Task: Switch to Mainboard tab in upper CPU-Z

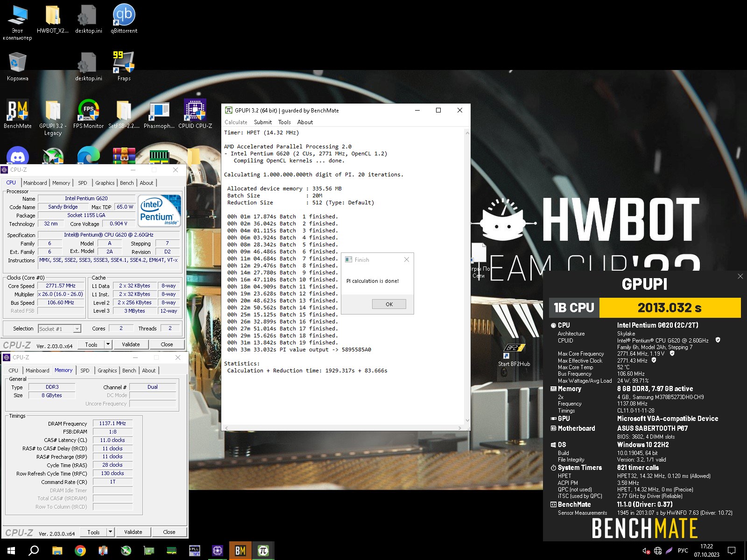Action: [35, 183]
